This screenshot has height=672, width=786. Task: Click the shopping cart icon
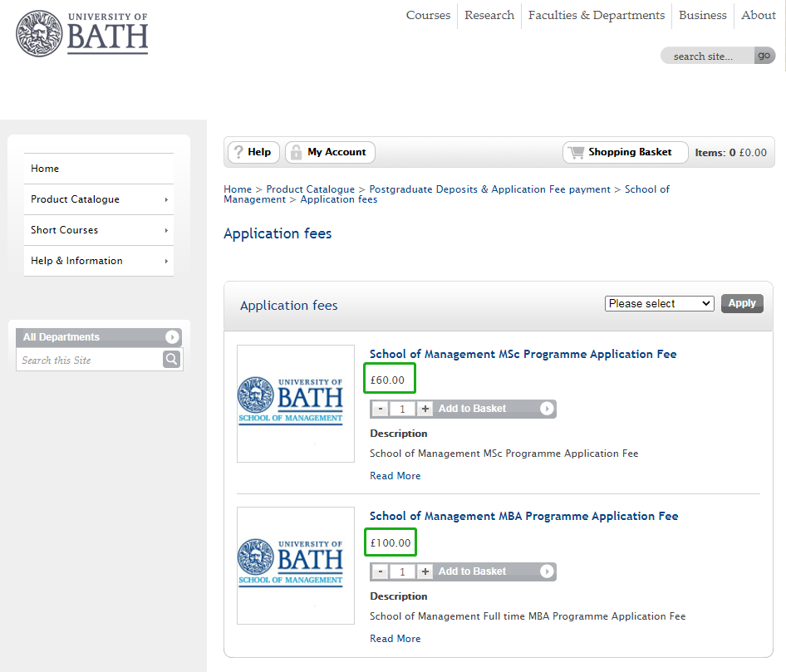point(577,152)
